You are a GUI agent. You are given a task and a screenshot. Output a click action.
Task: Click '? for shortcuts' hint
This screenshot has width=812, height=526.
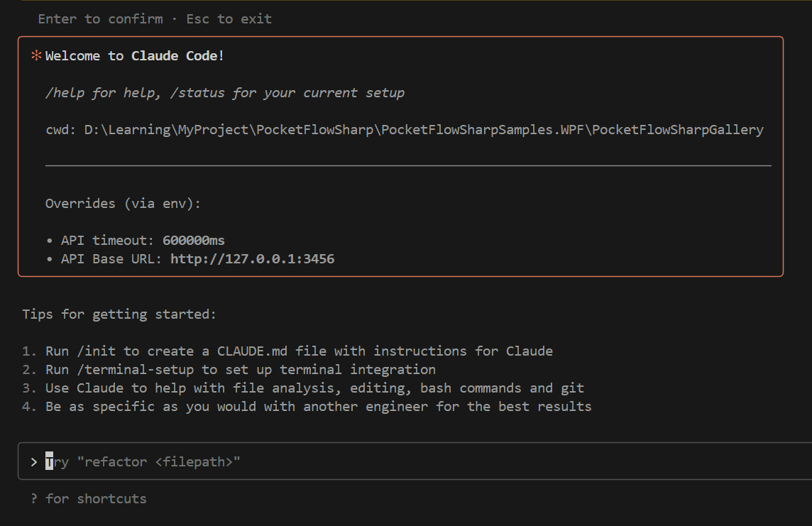(89, 499)
